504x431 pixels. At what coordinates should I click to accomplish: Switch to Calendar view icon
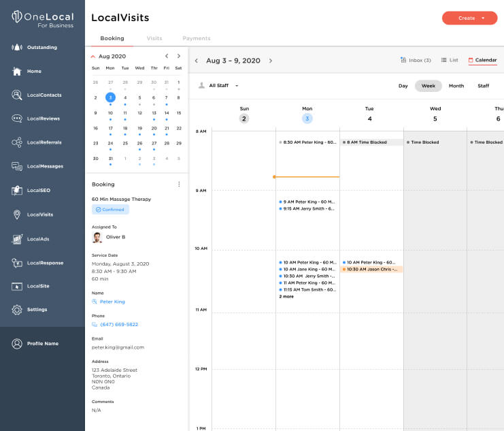tap(471, 60)
